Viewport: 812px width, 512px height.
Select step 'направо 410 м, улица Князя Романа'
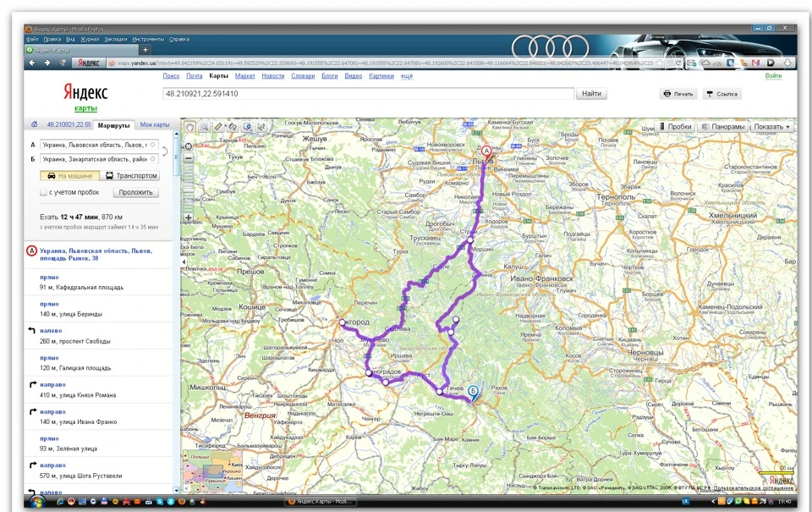coord(98,389)
